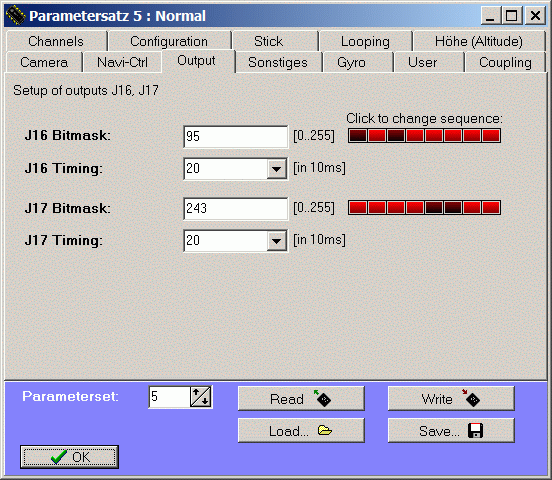Viewport: 552px width, 480px height.
Task: Toggle third J16 sequence LED square
Action: pos(396,136)
